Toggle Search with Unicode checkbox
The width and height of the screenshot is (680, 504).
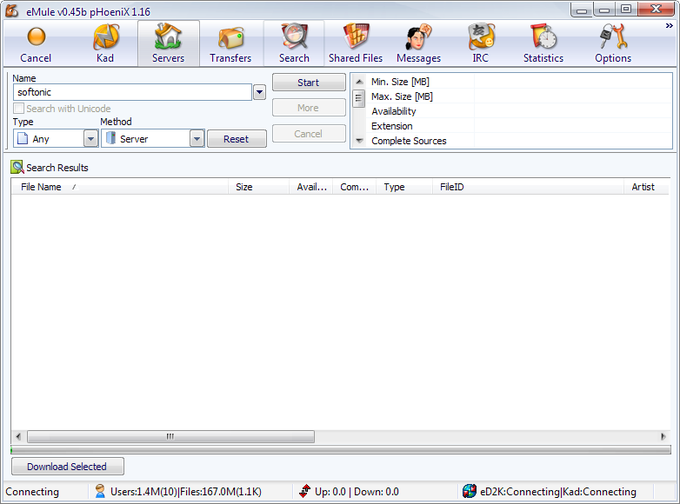pyautogui.click(x=19, y=108)
